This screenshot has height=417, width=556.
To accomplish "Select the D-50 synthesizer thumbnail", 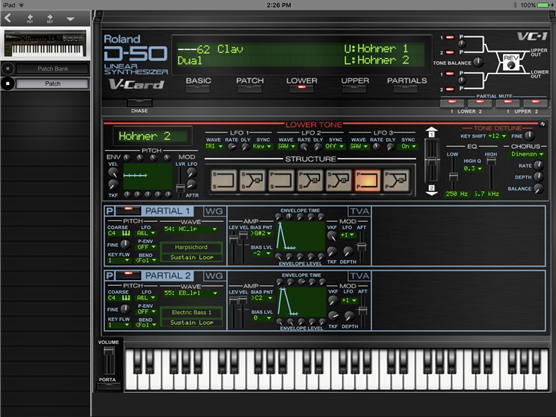I will [45, 44].
